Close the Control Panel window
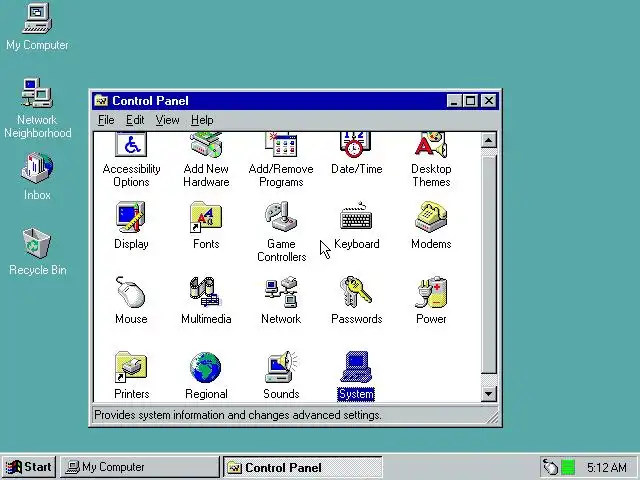The image size is (640, 480). point(489,101)
